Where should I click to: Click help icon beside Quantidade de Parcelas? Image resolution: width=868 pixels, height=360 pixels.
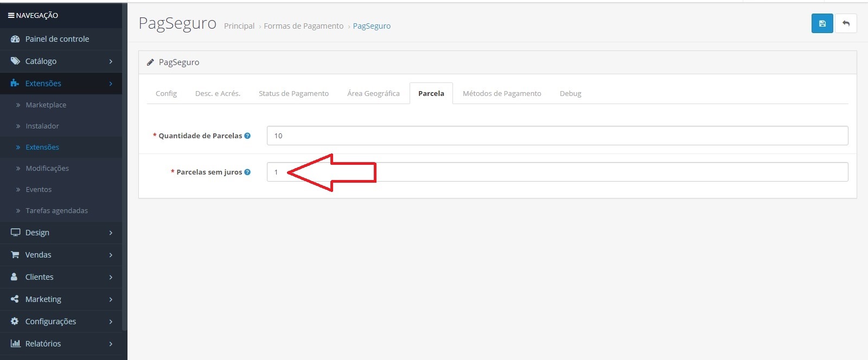coord(247,136)
